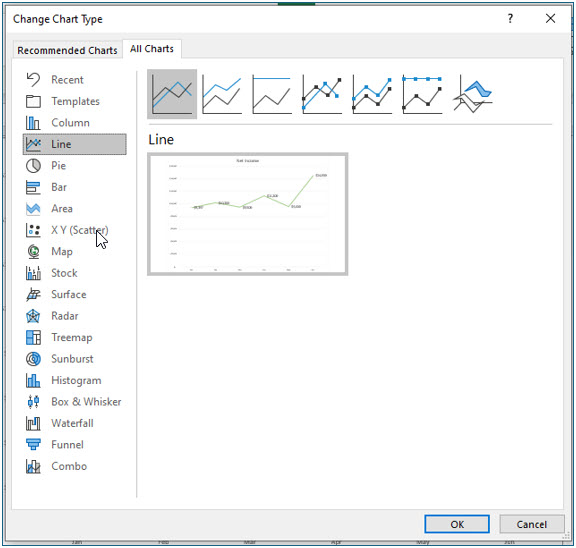Select the line chart preview thumbnail
Viewport: 576px width, 548px height.
tap(248, 214)
